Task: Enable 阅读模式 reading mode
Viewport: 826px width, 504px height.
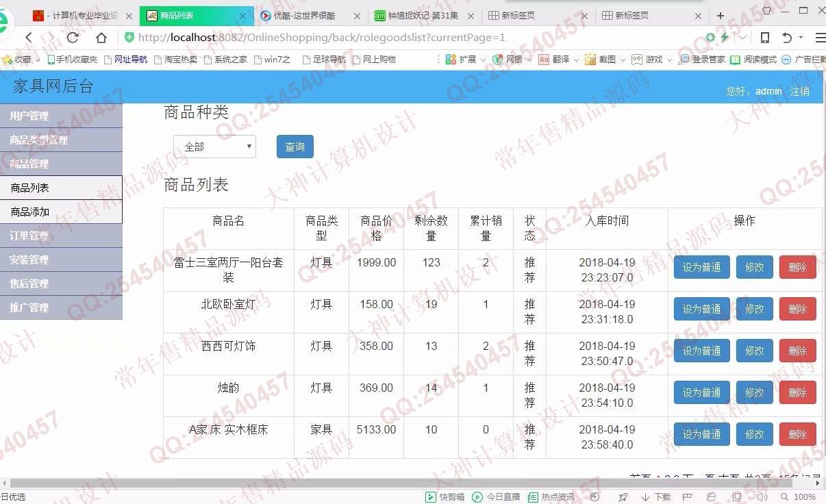Action: (753, 60)
